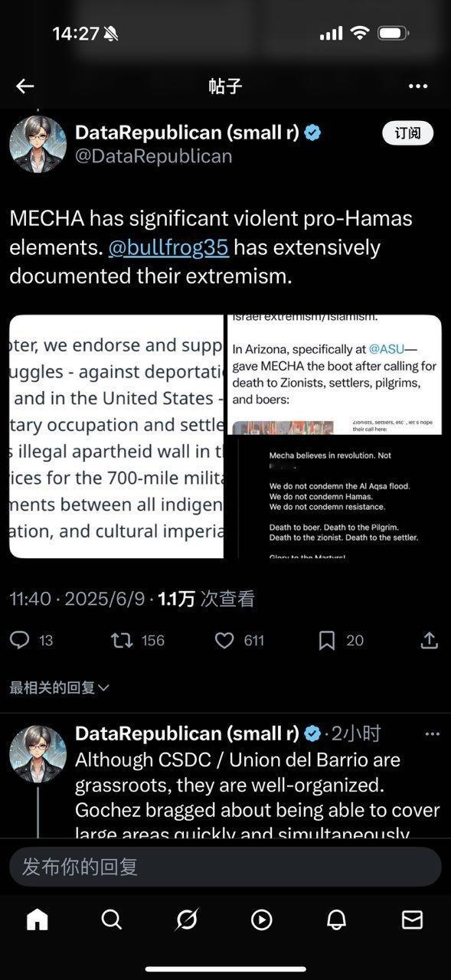451x980 pixels.
Task: Open the Grok slash-circle icon
Action: [x=187, y=919]
